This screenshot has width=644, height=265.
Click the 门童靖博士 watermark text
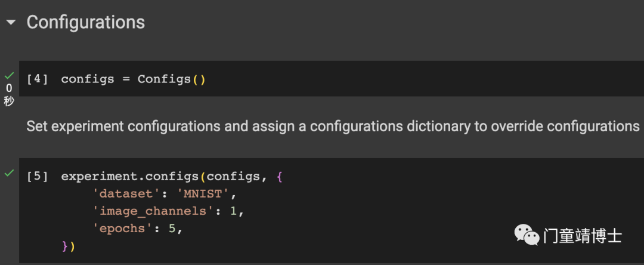coord(583,236)
